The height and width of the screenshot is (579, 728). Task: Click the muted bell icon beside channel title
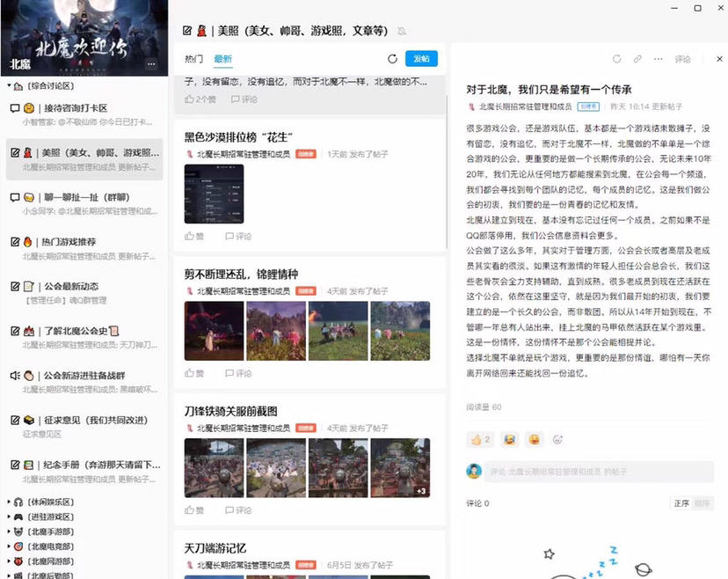(x=402, y=31)
